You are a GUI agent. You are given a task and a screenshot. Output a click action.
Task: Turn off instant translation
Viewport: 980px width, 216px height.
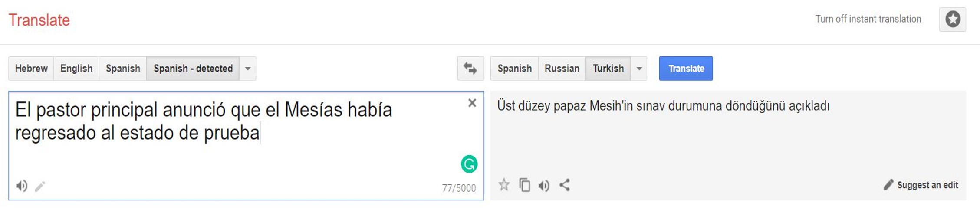tap(868, 19)
